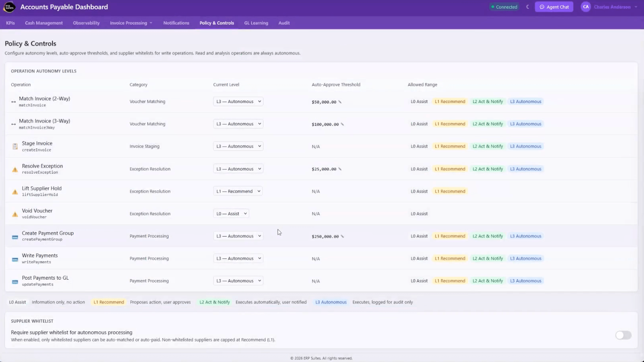The image size is (644, 362).
Task: Click the $50,000.00 threshold value
Action: (324, 102)
